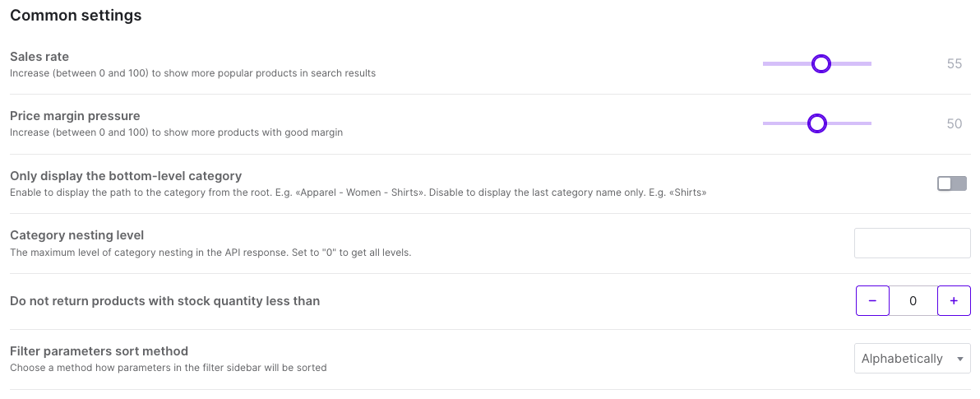Click the far right end of Sales rate track
Screen dimensions: 980x399
coord(869,63)
